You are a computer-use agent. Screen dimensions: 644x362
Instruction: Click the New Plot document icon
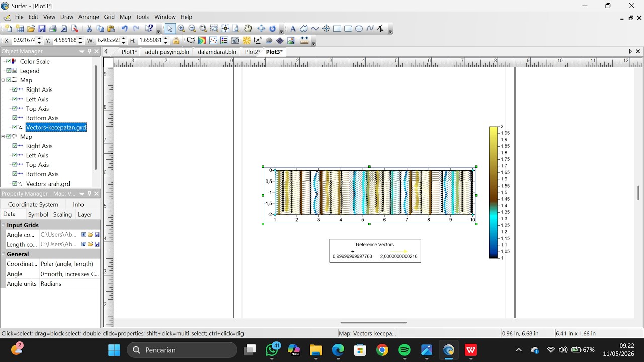9,29
